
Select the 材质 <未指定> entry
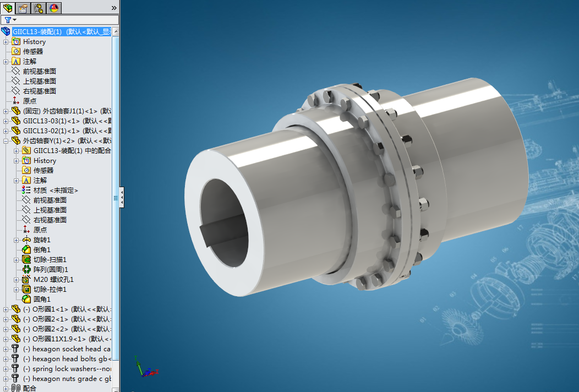click(x=56, y=190)
